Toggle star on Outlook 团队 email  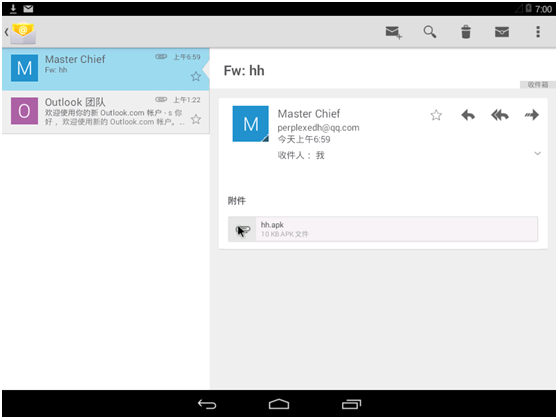pyautogui.click(x=196, y=119)
